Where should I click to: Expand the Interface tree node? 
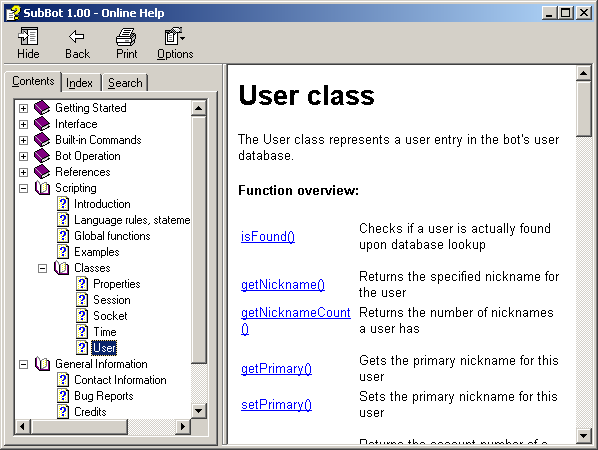point(23,124)
